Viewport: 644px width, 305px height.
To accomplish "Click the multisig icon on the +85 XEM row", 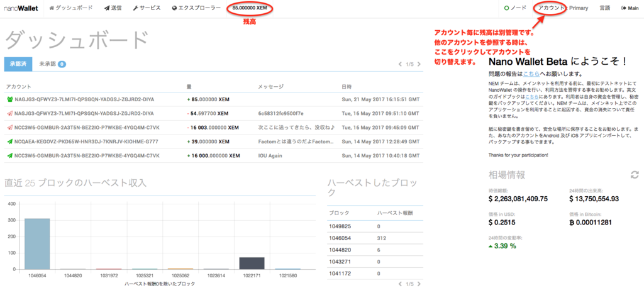I will pos(10,99).
